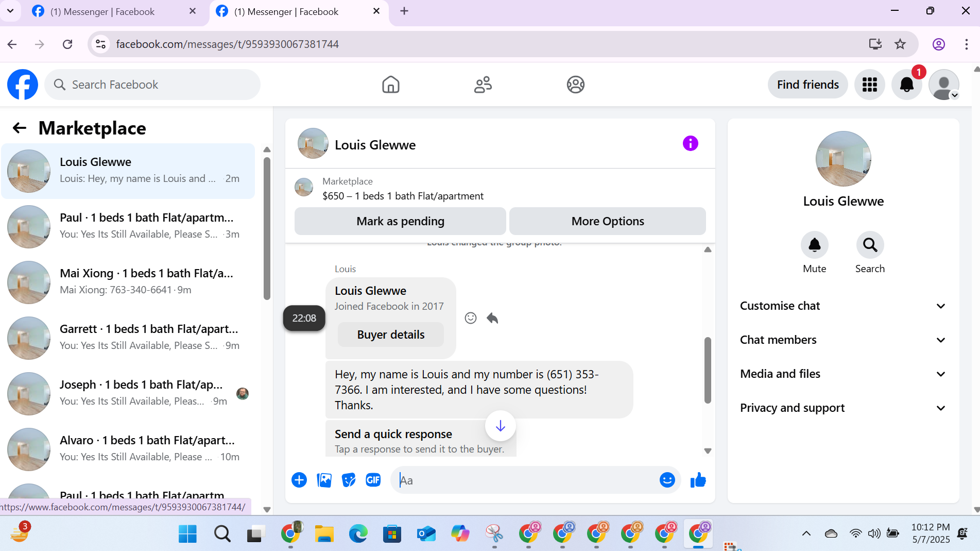Bookmark this page with the star icon

900,44
